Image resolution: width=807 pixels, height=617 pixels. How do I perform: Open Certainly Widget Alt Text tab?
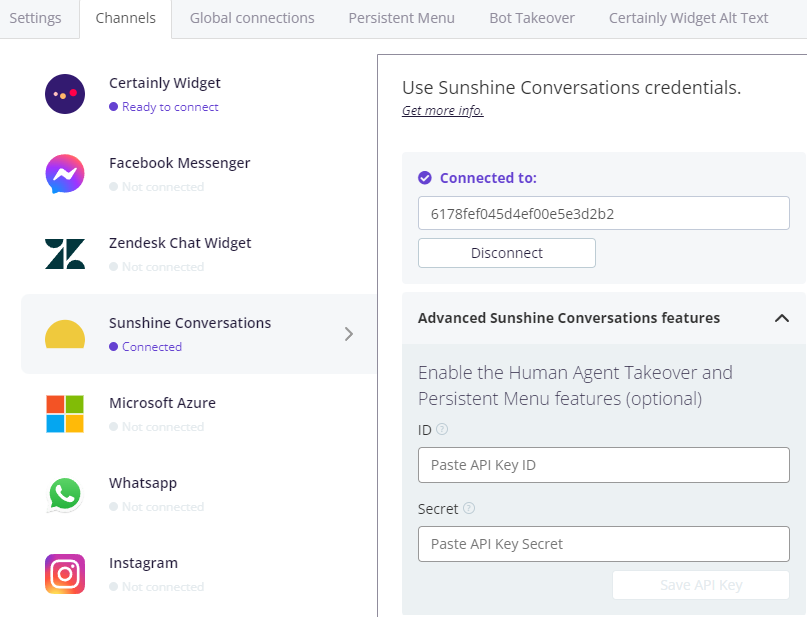pos(688,18)
